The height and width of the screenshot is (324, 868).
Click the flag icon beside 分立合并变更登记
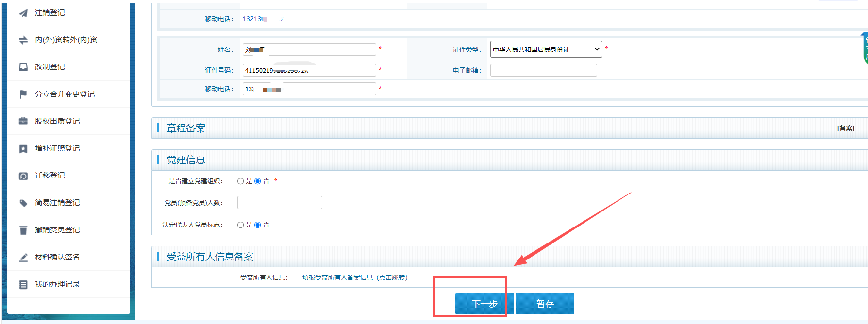pyautogui.click(x=23, y=94)
